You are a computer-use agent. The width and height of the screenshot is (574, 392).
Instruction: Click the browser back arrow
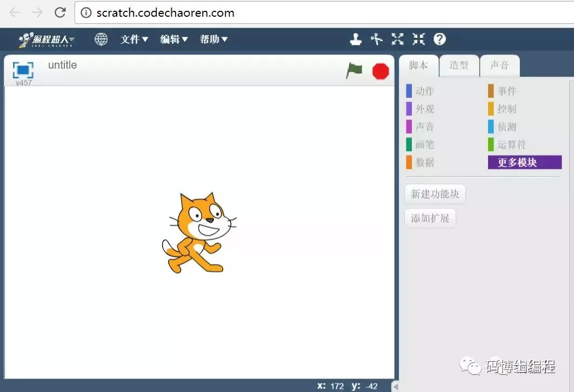pos(15,12)
